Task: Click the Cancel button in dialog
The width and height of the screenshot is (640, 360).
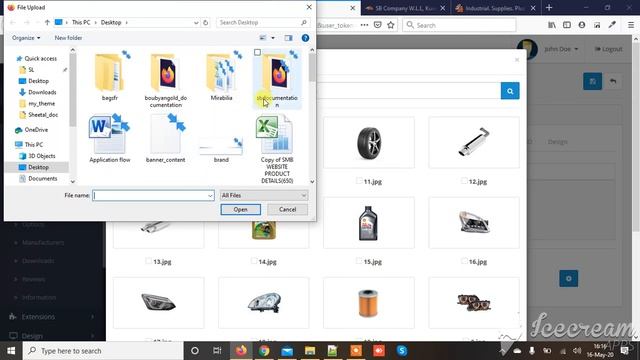Action: point(287,209)
